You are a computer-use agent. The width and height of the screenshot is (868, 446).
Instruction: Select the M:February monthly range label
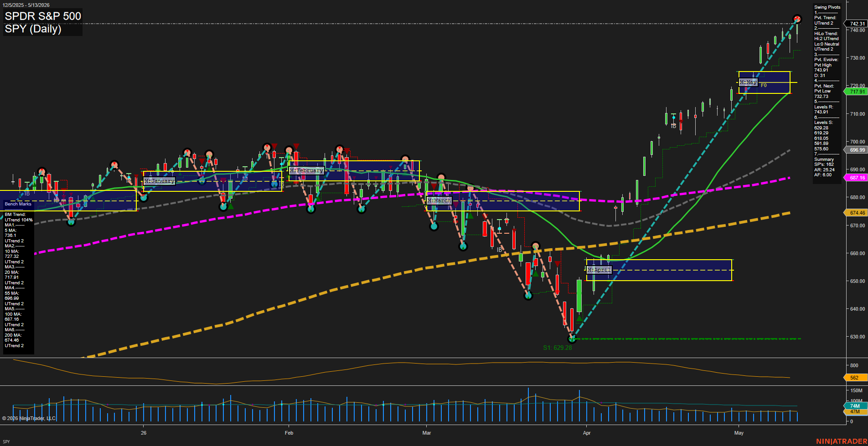(x=306, y=170)
